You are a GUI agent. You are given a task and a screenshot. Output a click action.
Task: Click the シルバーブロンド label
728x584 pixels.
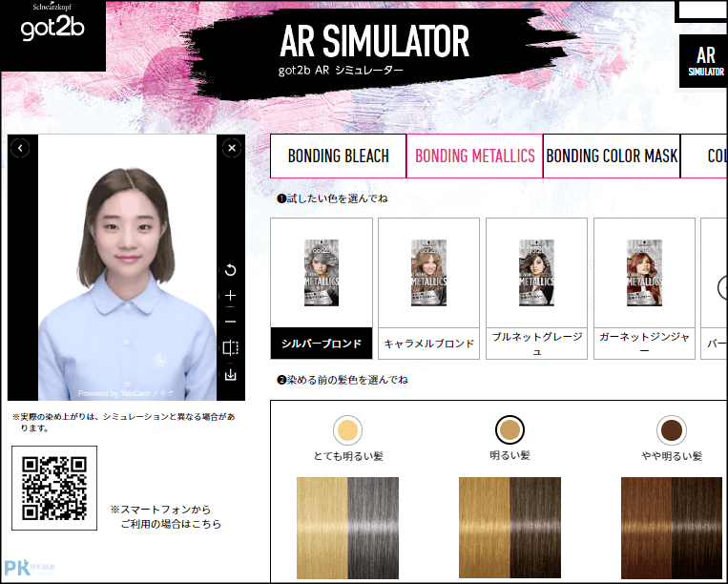322,344
